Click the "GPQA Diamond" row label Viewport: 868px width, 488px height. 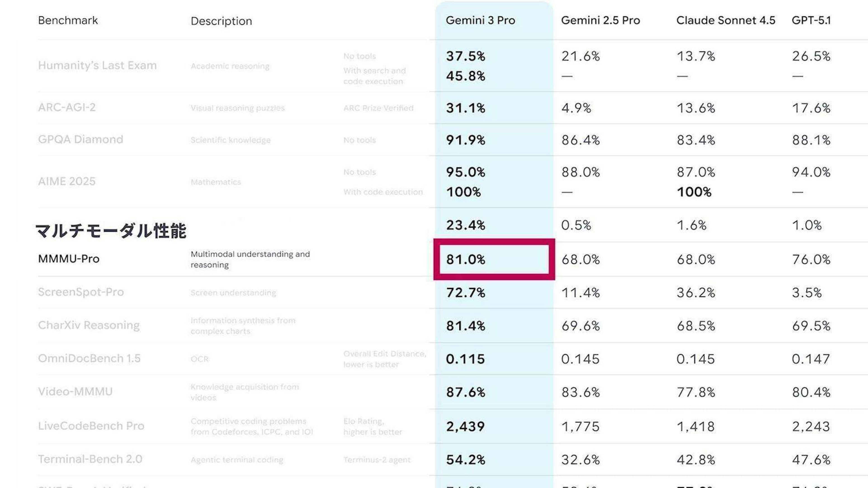coord(80,139)
